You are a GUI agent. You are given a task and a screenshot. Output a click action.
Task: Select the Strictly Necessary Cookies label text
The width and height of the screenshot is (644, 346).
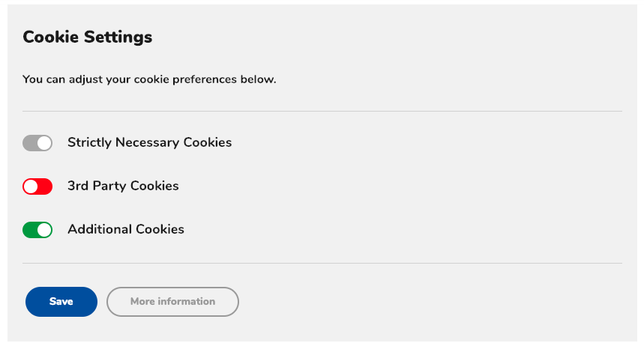pos(149,142)
